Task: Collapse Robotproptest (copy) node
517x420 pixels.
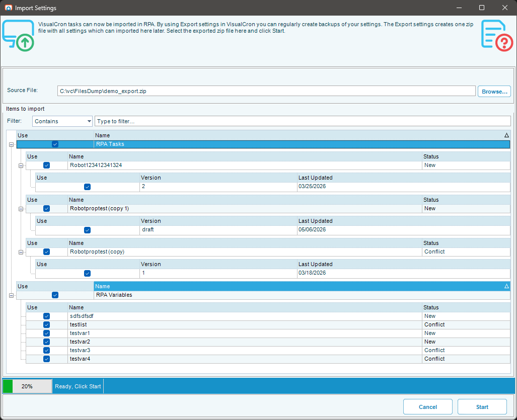Action: pyautogui.click(x=21, y=252)
